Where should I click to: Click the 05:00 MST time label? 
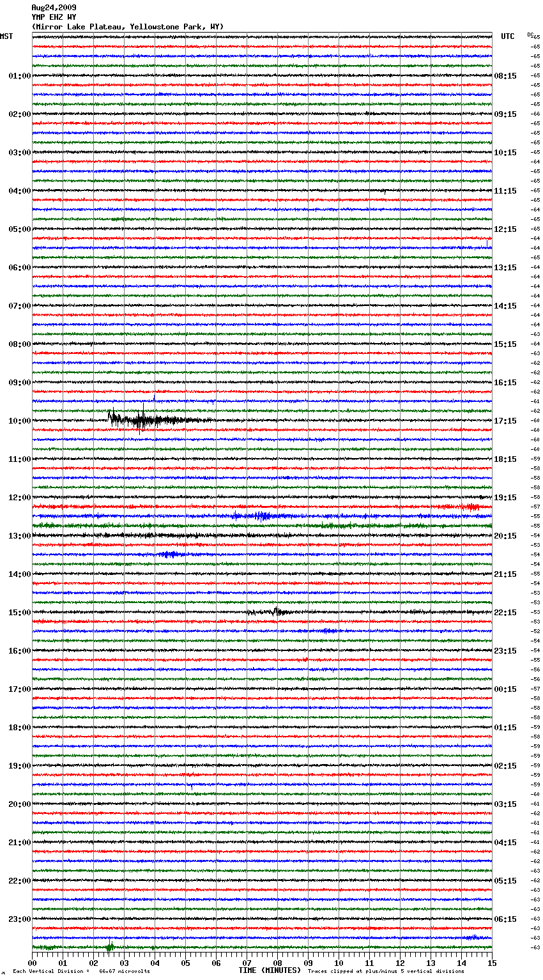coord(20,229)
